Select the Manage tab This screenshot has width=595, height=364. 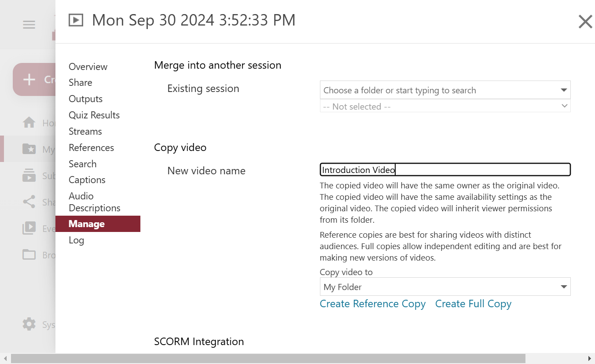click(98, 224)
